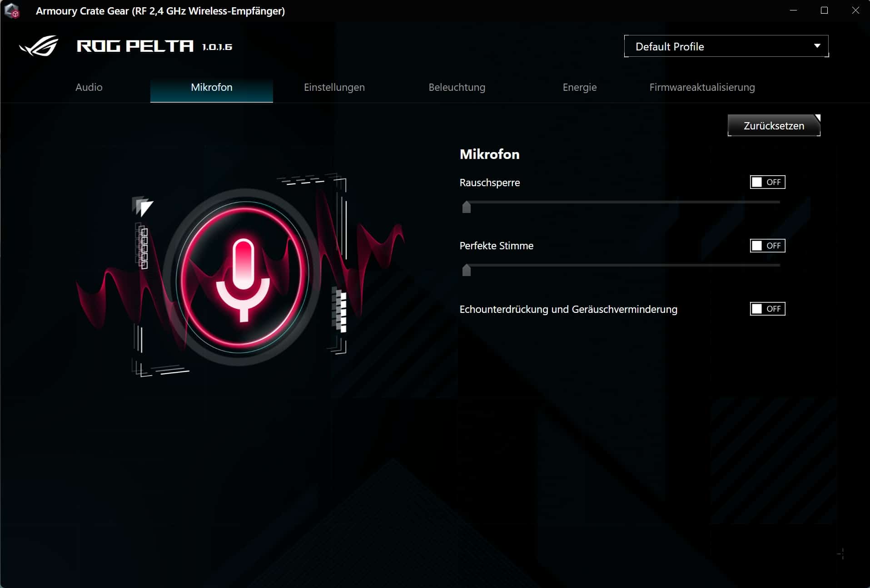
Task: Maximize the Armoury Crate Gear window
Action: [x=824, y=10]
